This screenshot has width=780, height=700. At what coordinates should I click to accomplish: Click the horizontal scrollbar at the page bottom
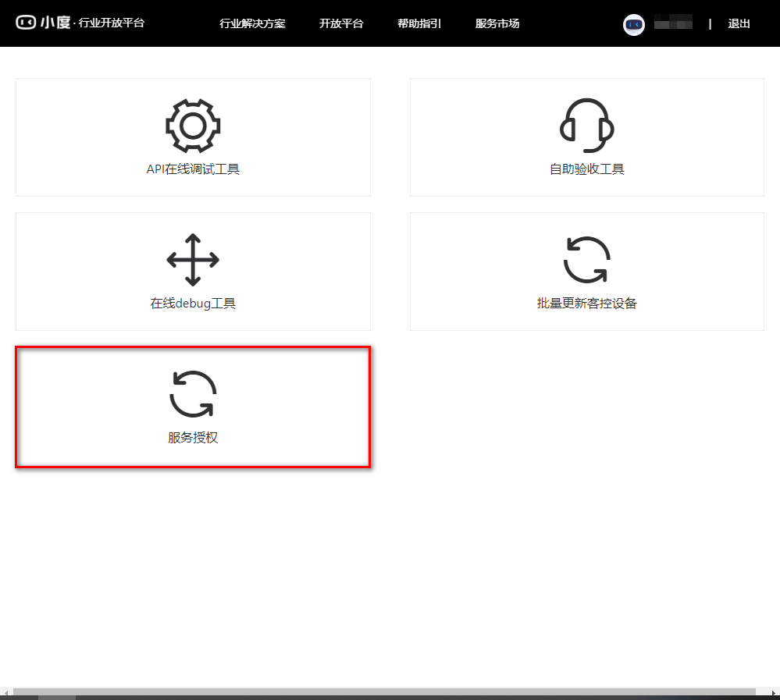coord(383,692)
